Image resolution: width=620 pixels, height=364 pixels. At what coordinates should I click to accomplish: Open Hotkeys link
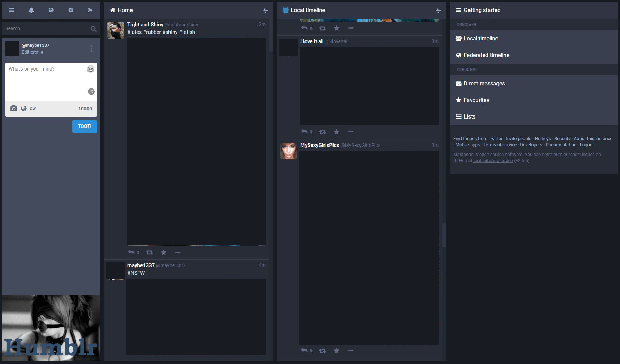point(542,139)
